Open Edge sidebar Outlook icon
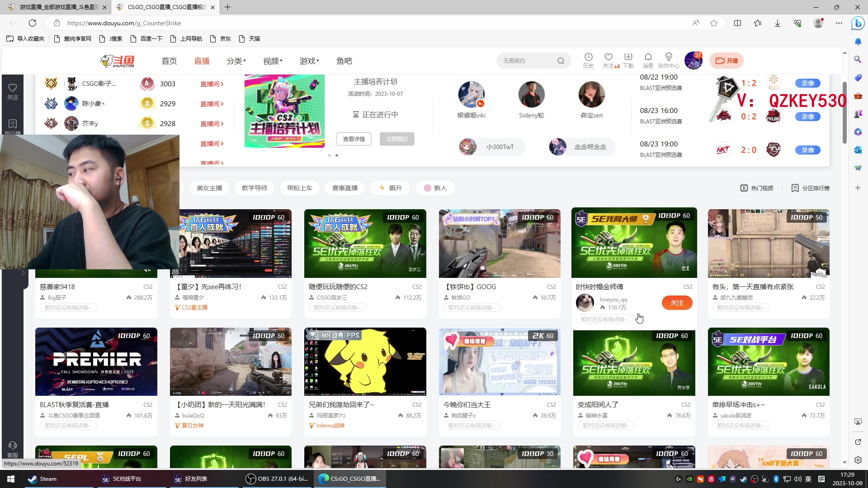Viewport: 868px width, 488px height. tap(858, 150)
